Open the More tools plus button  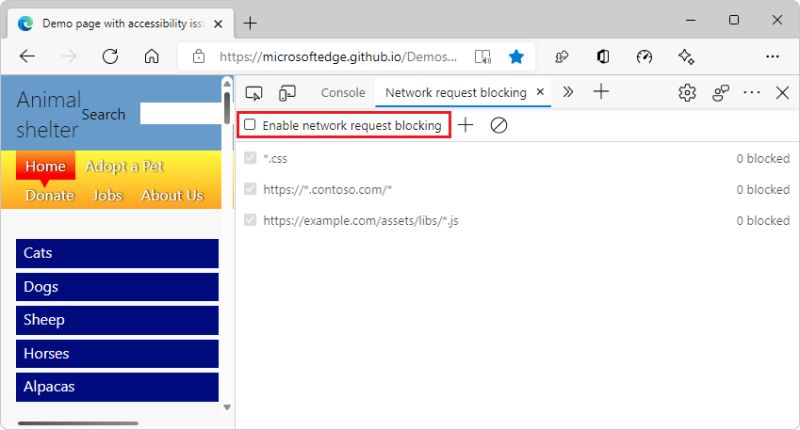[601, 92]
